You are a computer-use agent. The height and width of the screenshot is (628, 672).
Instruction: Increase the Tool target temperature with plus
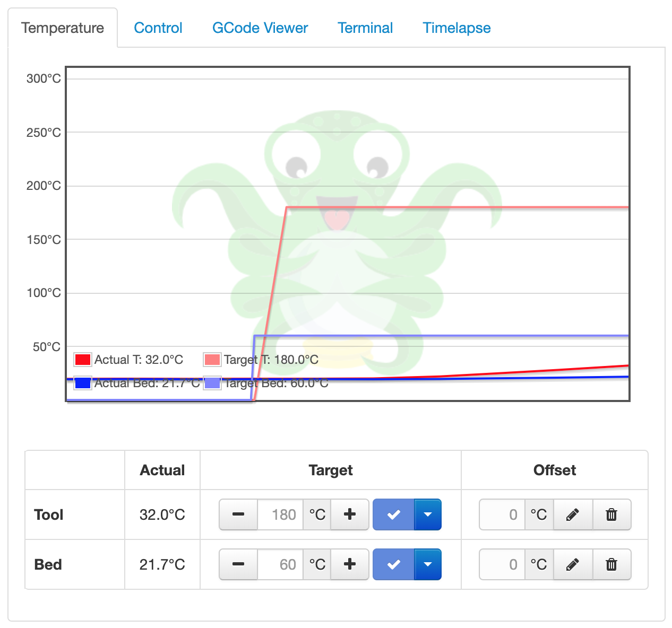pyautogui.click(x=350, y=514)
